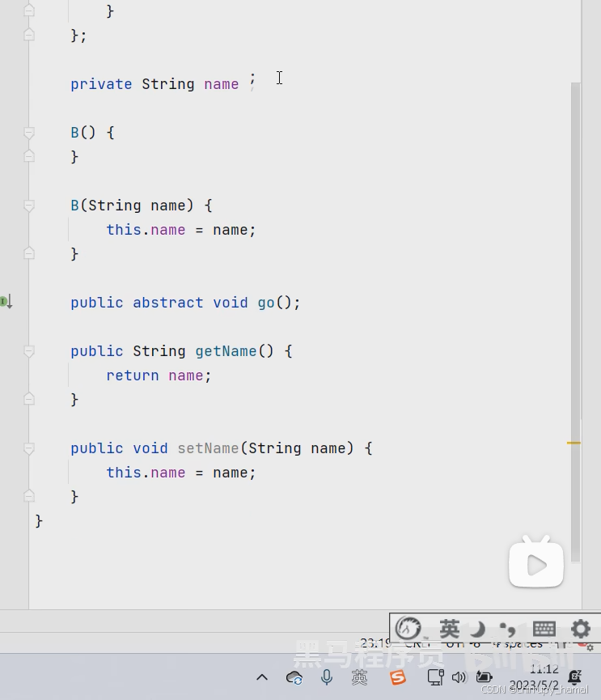Click final closing brace of class
The height and width of the screenshot is (700, 601).
[39, 521]
